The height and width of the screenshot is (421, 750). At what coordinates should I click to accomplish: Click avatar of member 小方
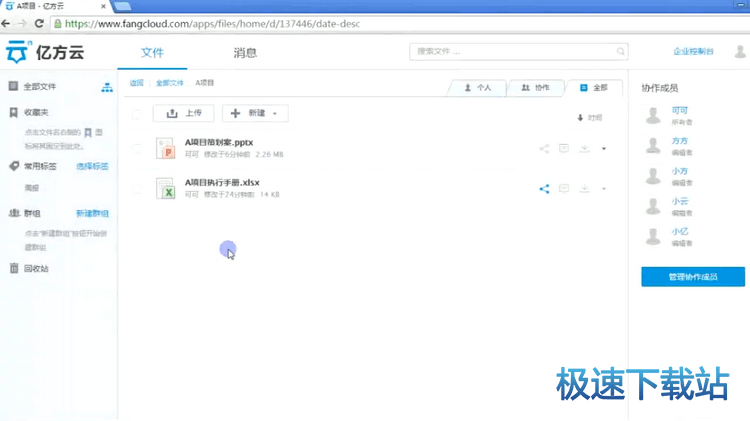click(x=653, y=176)
